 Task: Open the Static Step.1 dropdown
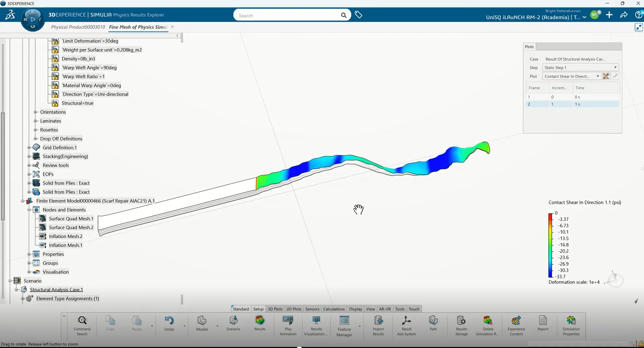tap(615, 67)
